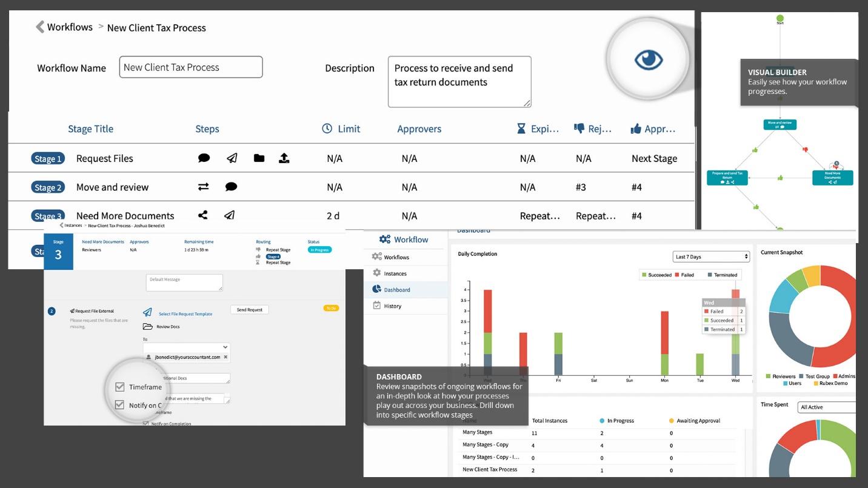Toggle the Notify on Completion checkbox
Viewport: 868px width, 488px height.
(119, 405)
